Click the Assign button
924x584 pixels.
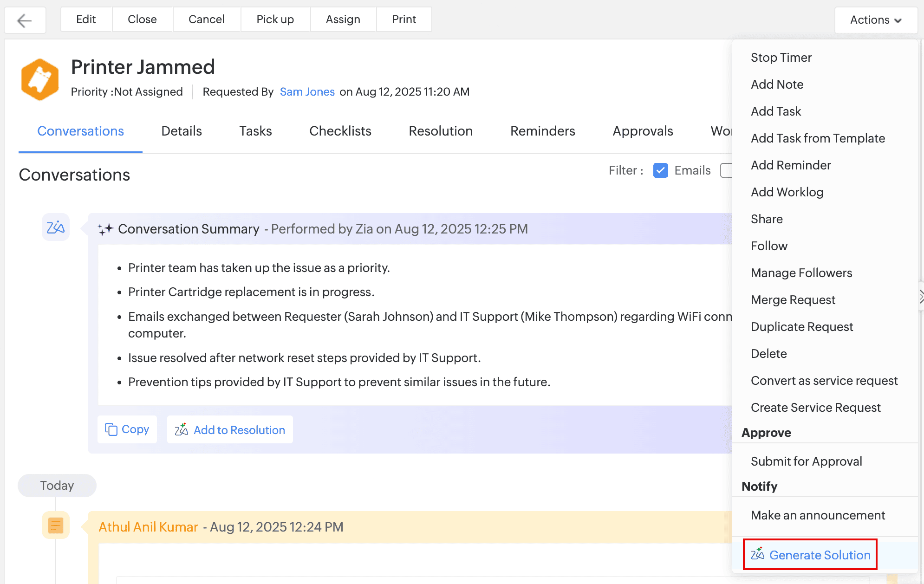coord(343,19)
